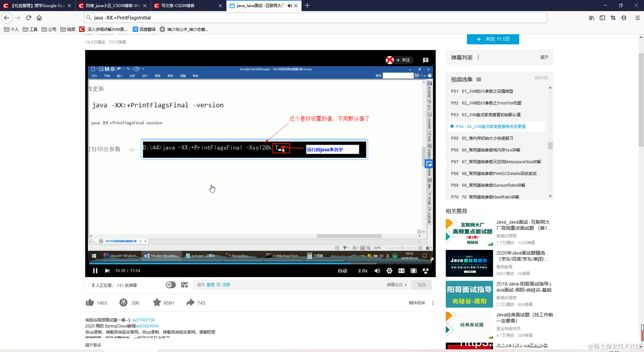This screenshot has height=352, width=644.
Task: Skip to the next video episode
Action: pos(107,271)
